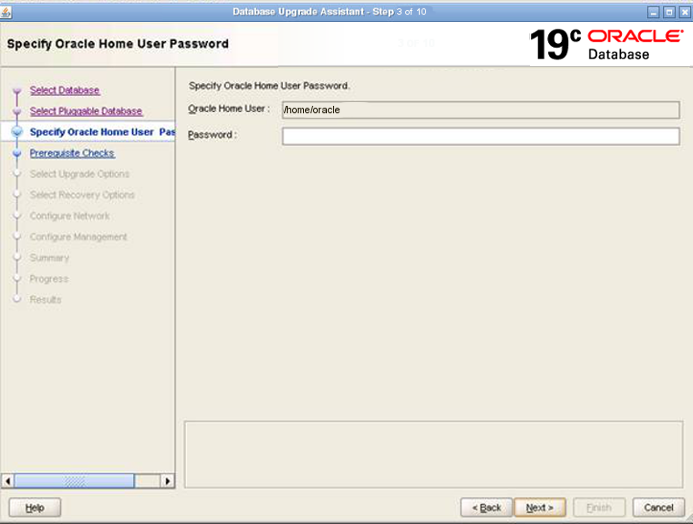Minimize the Database Upgrade Assistant window
Viewport: 693px width, 524px height.
click(654, 11)
